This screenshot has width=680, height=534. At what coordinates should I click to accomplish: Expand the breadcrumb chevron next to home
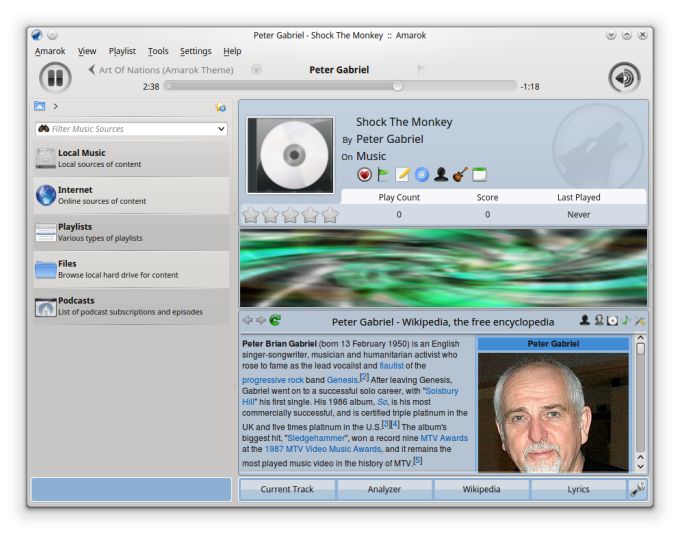click(56, 106)
